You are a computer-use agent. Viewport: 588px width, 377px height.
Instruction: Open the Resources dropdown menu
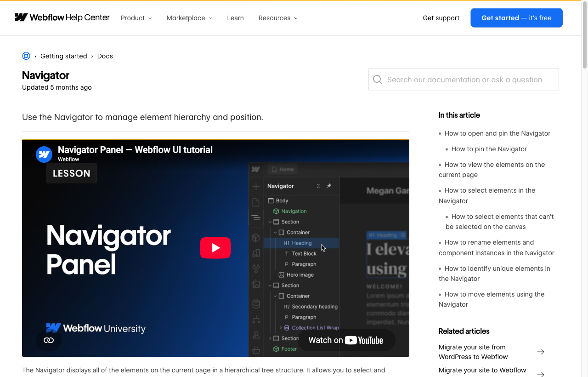[278, 18]
